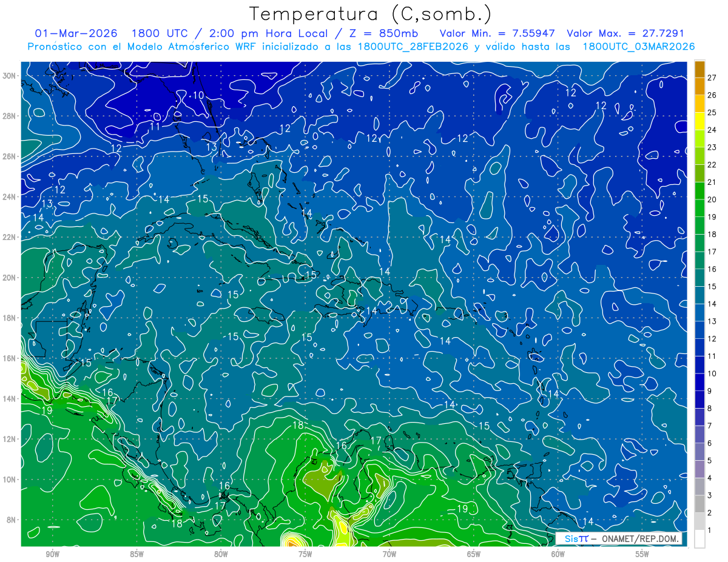Click the '12N' latitude axis label
728x562 pixels.
tap(10, 439)
